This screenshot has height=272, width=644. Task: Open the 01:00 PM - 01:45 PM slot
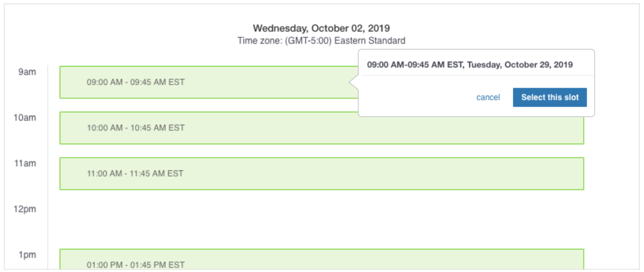(322, 259)
